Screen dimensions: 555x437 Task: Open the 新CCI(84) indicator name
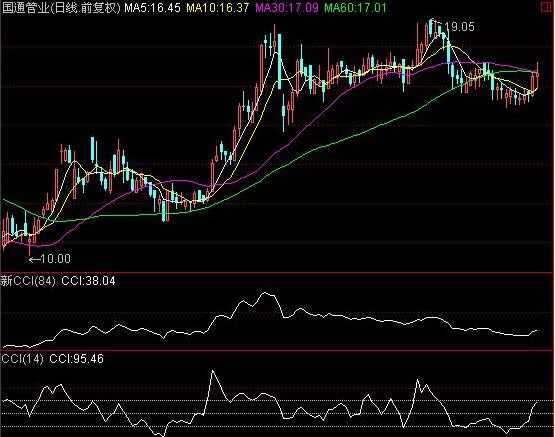pos(28,281)
